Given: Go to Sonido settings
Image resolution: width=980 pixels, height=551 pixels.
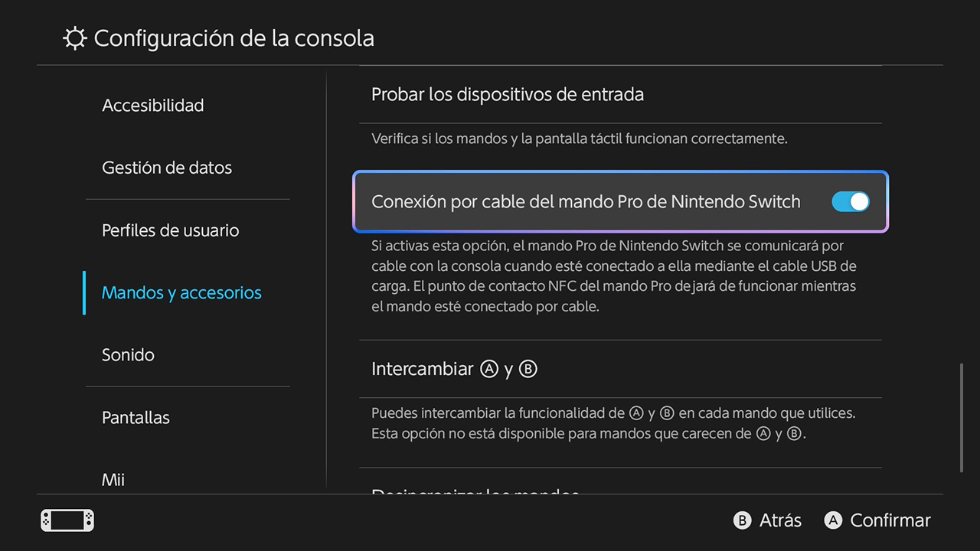Looking at the screenshot, I should (128, 355).
